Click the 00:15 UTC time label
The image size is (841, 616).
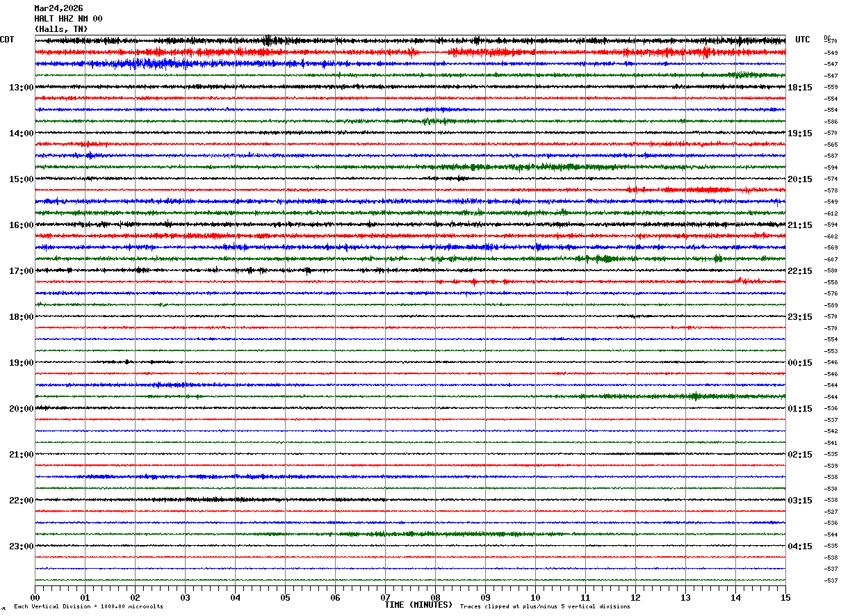[x=800, y=363]
